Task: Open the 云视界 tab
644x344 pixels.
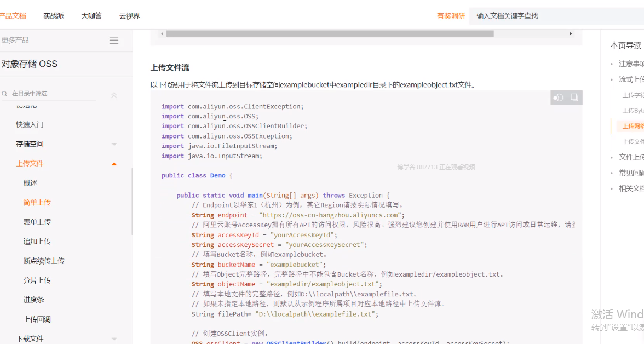Action: pyautogui.click(x=129, y=16)
